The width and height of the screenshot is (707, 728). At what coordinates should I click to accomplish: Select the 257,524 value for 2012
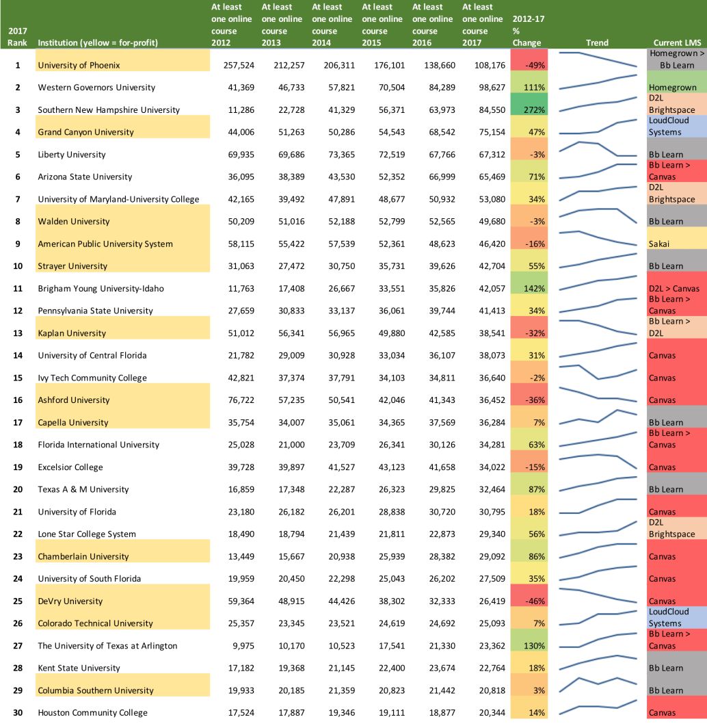(239, 66)
